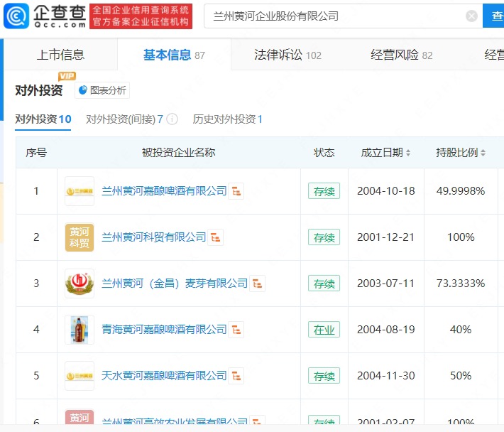Click equity structure icon for 兰州黄河嘉酿啤酒有限公司

click(x=236, y=191)
